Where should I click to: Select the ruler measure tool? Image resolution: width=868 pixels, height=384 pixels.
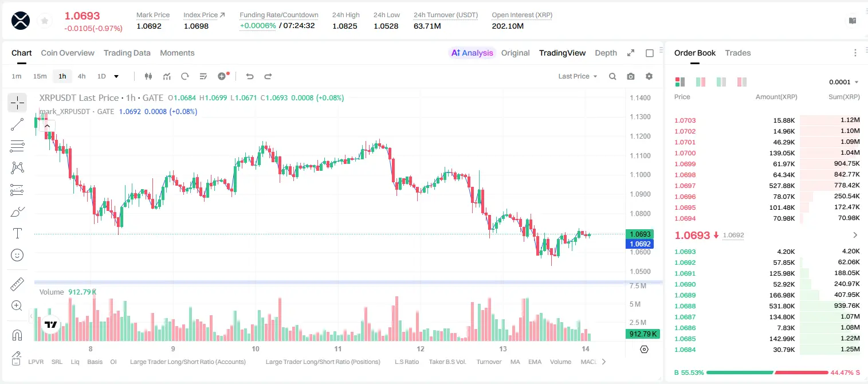17,284
